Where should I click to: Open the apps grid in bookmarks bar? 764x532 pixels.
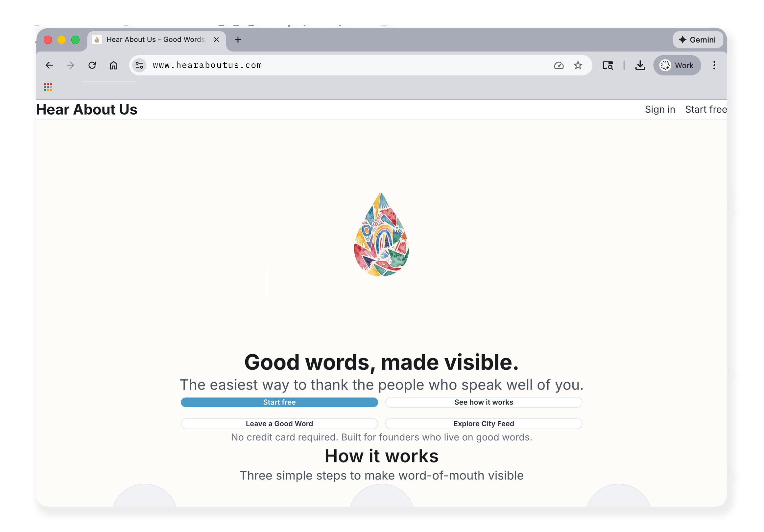point(48,87)
